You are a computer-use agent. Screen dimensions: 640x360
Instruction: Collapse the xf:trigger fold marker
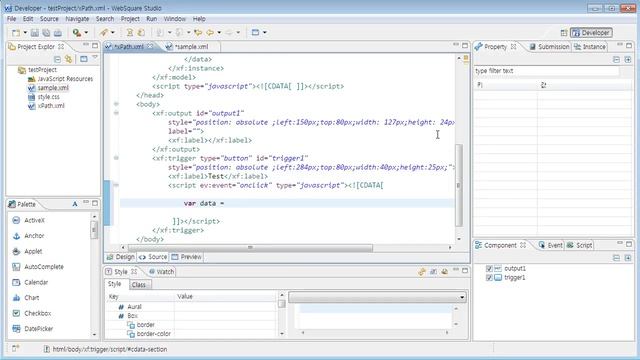[116, 158]
